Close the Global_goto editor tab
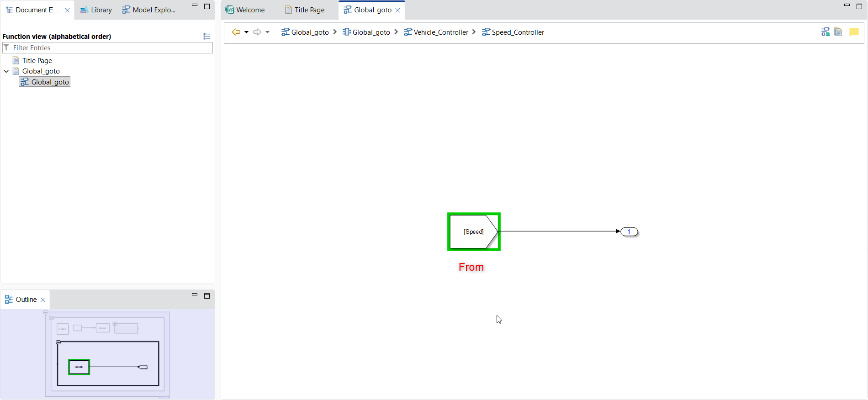The width and height of the screenshot is (868, 400). (x=397, y=10)
